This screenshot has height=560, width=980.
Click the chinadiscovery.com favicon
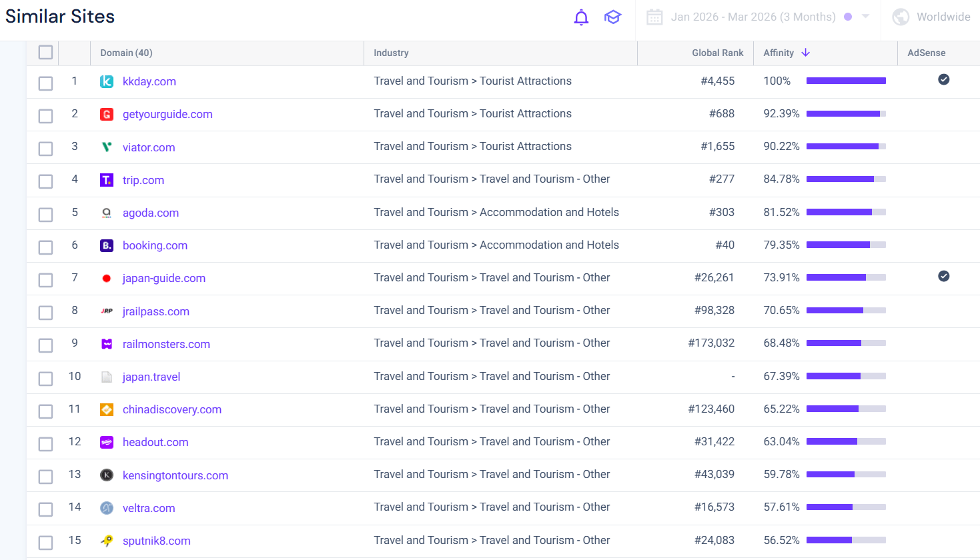pyautogui.click(x=107, y=409)
